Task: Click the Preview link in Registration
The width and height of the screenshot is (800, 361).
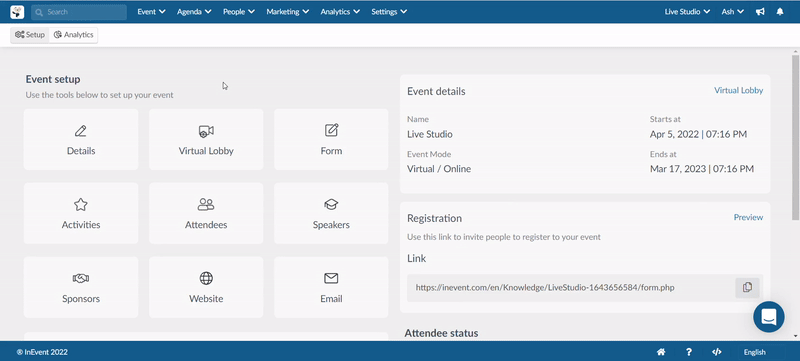Action: pyautogui.click(x=748, y=217)
